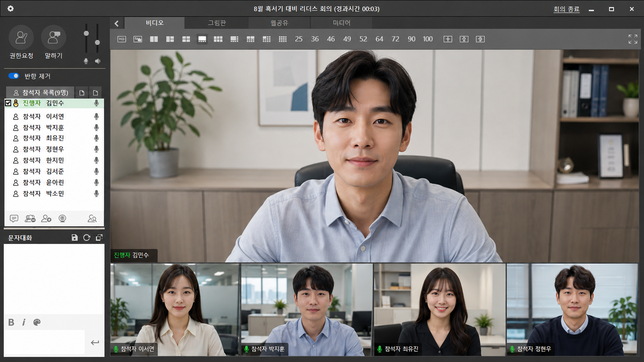Collapse the sidebar with the left chevron

117,23
